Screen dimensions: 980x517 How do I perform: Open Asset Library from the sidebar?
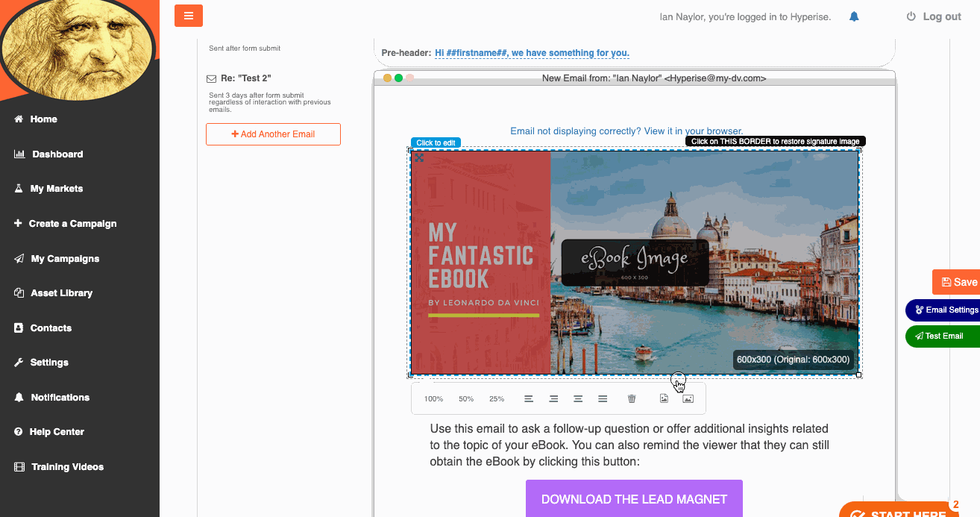point(61,293)
